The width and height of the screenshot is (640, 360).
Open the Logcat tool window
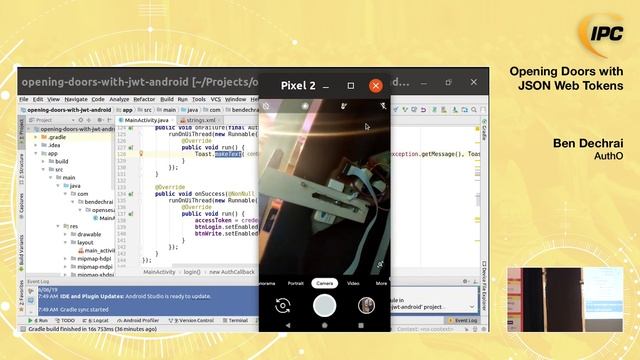(96, 321)
